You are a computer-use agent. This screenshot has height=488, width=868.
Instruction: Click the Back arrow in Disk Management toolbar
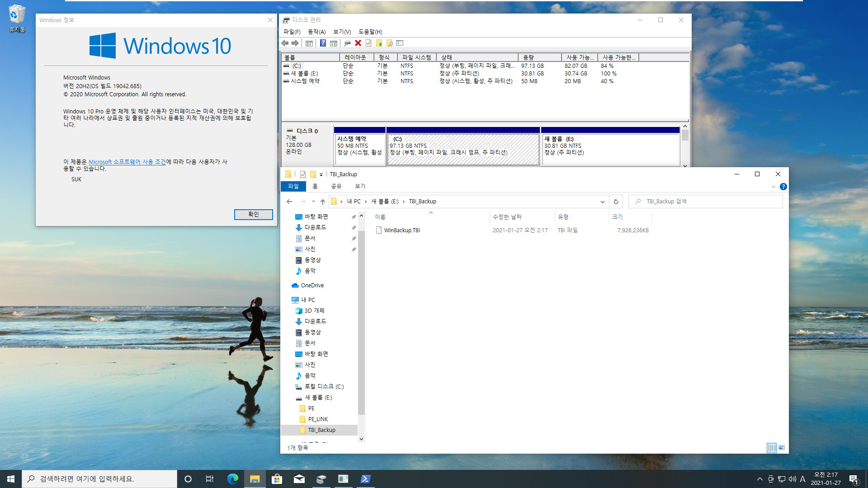click(x=285, y=43)
